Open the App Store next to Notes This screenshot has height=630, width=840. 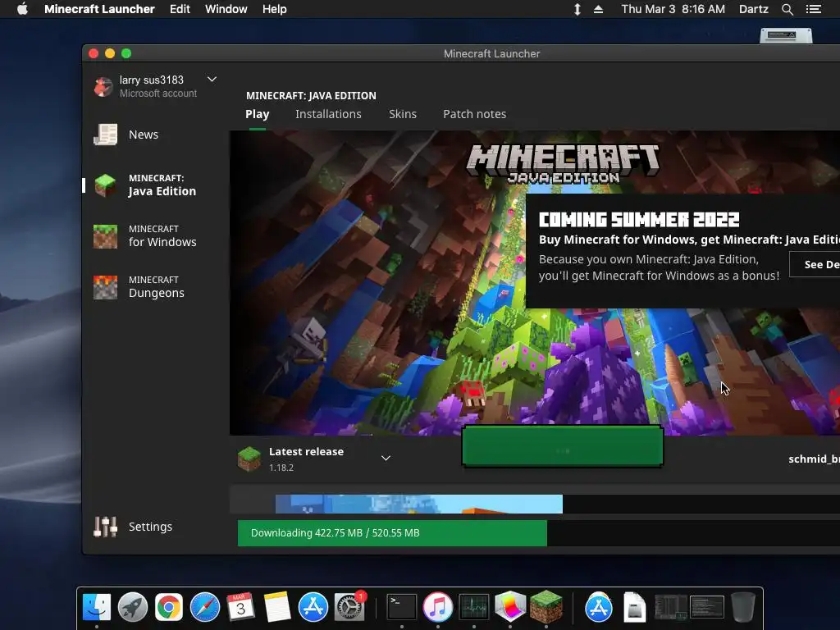(313, 608)
